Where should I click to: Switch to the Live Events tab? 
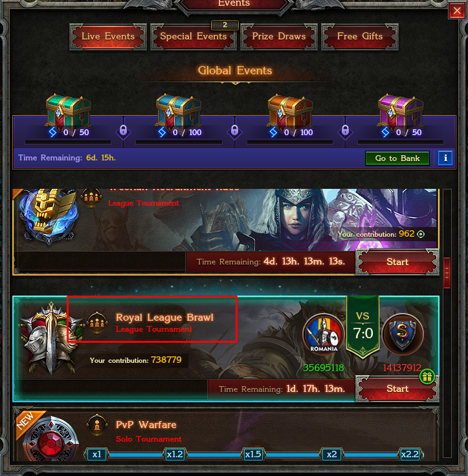click(x=108, y=37)
